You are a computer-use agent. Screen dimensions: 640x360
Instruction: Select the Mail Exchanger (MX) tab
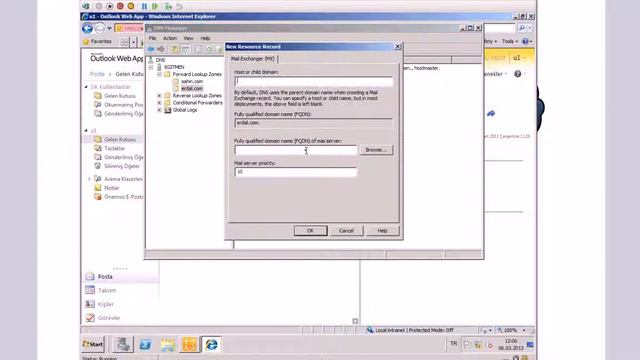click(253, 59)
